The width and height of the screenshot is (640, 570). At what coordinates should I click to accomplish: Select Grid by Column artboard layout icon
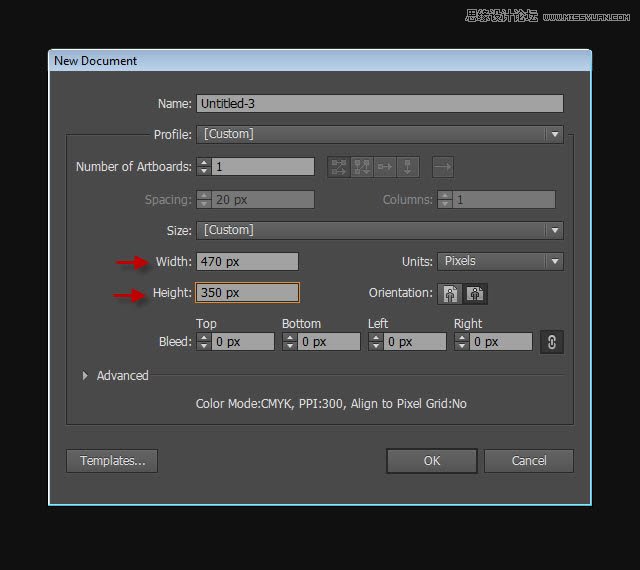point(362,167)
